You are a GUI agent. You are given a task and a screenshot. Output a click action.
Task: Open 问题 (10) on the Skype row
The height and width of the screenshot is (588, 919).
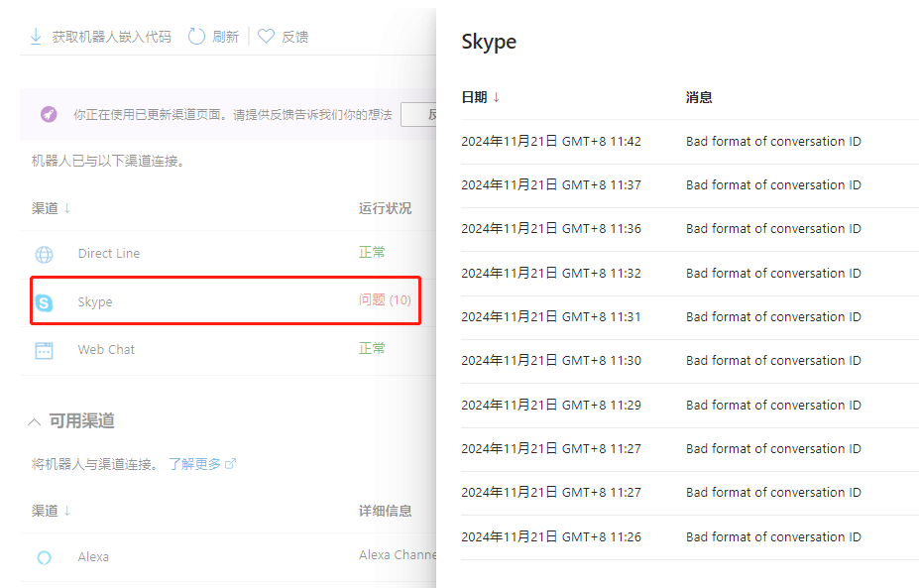387,301
